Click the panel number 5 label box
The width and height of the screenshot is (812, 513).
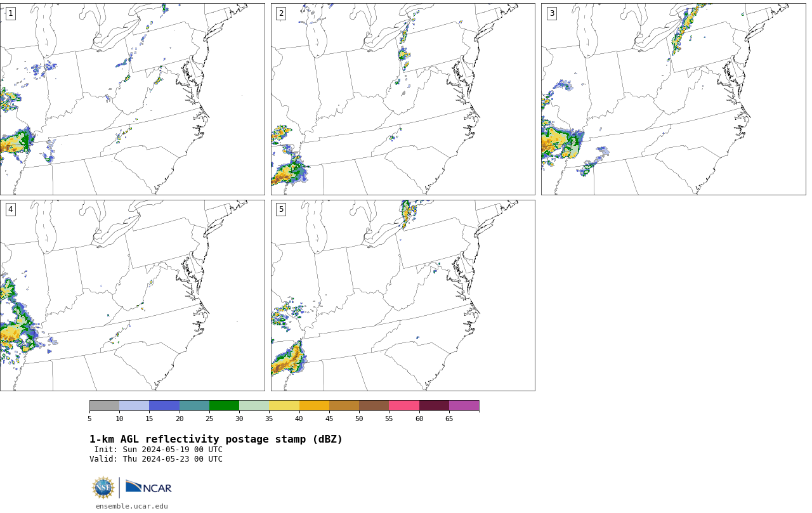[281, 209]
